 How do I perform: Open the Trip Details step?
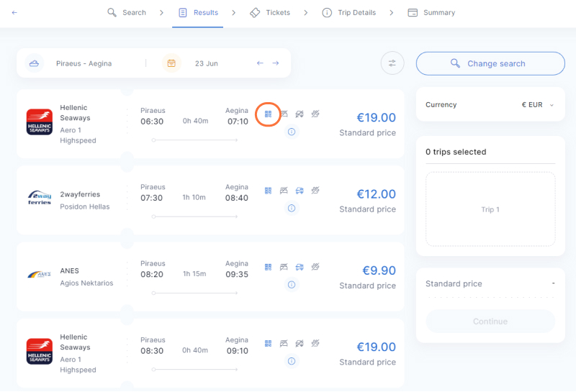pos(349,12)
